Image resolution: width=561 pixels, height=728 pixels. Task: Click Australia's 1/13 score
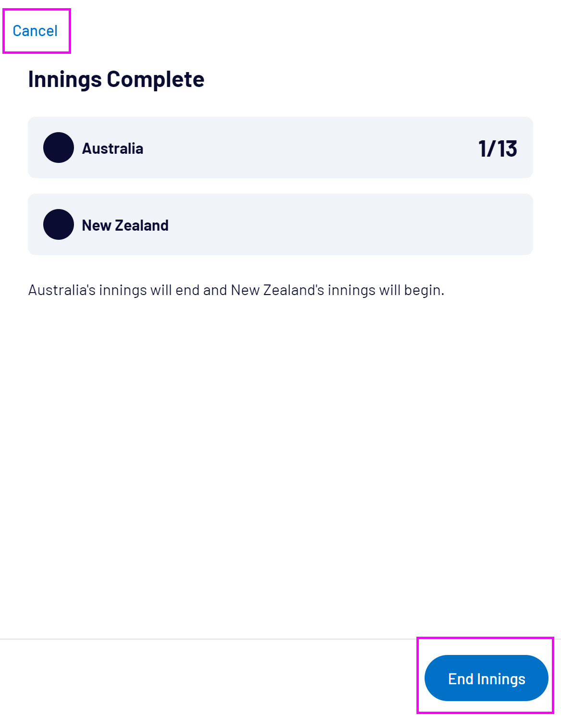pyautogui.click(x=498, y=148)
